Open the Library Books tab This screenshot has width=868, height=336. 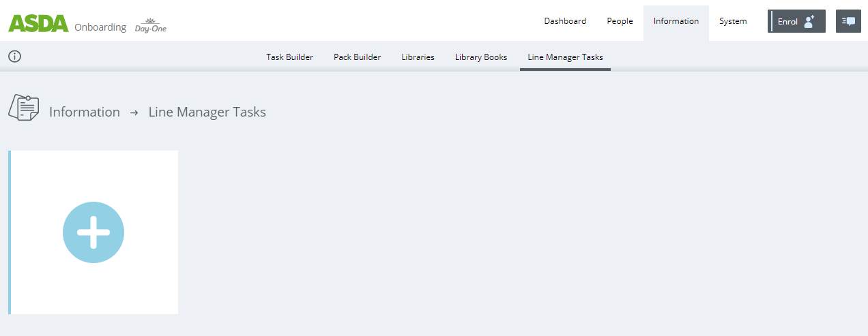[x=480, y=57]
